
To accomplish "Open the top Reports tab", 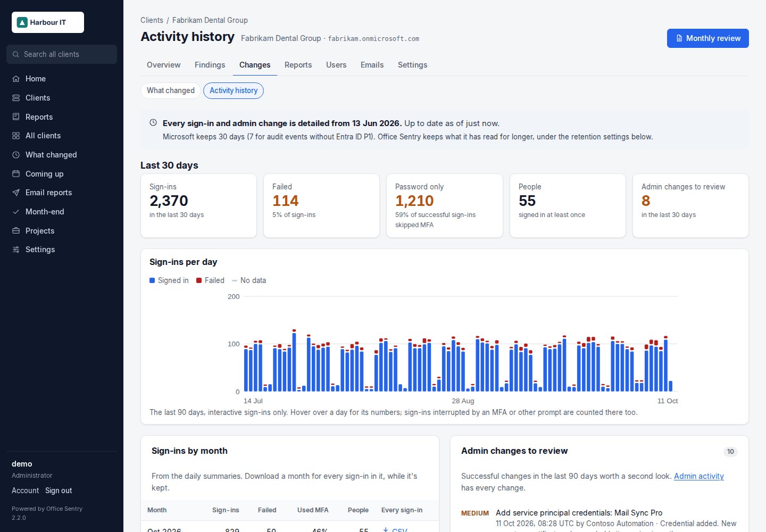I will [x=298, y=65].
